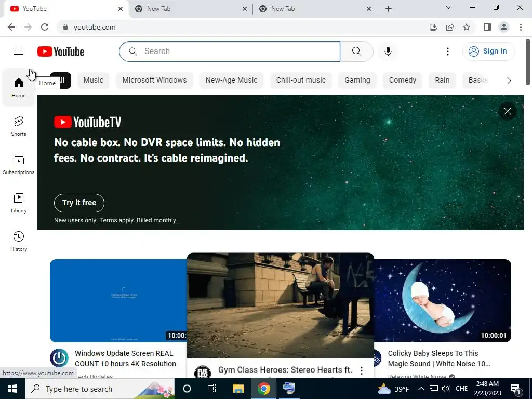532x399 pixels.
Task: Open Gym Class Heroes: Stereo Hearts title
Action: click(x=285, y=369)
